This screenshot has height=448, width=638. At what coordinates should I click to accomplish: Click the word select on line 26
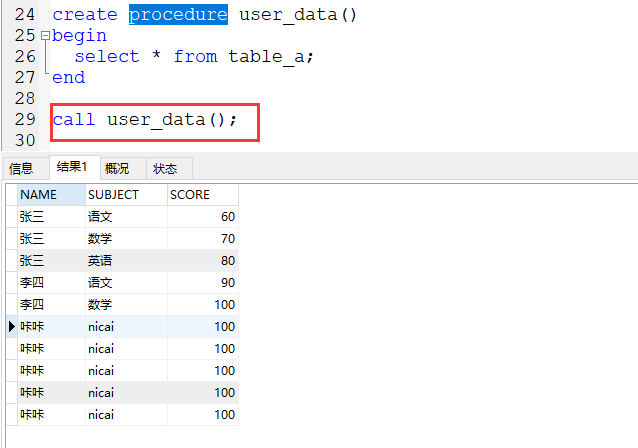point(107,57)
